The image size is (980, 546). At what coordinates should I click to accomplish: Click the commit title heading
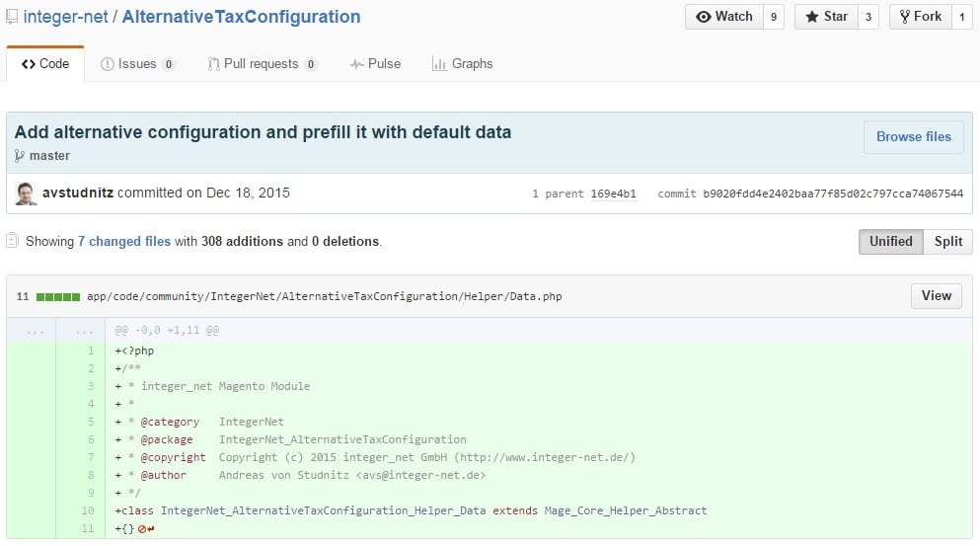264,132
